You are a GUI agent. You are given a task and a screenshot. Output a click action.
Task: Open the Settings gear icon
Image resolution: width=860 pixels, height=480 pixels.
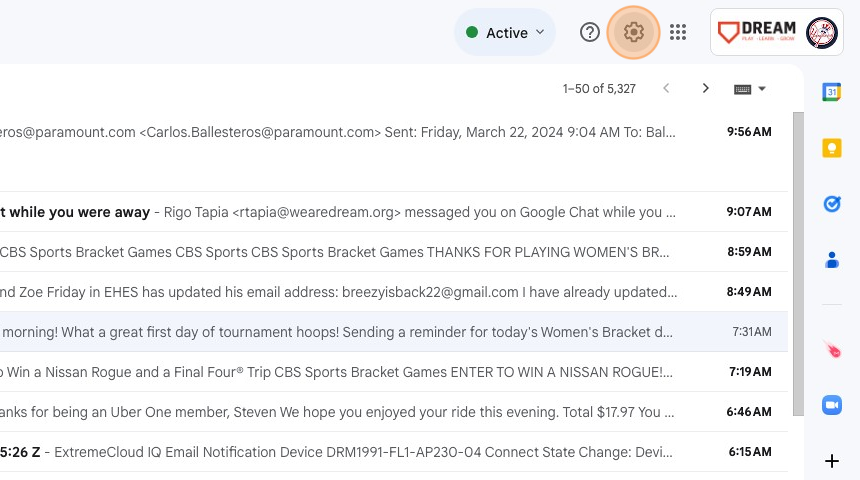pyautogui.click(x=633, y=32)
